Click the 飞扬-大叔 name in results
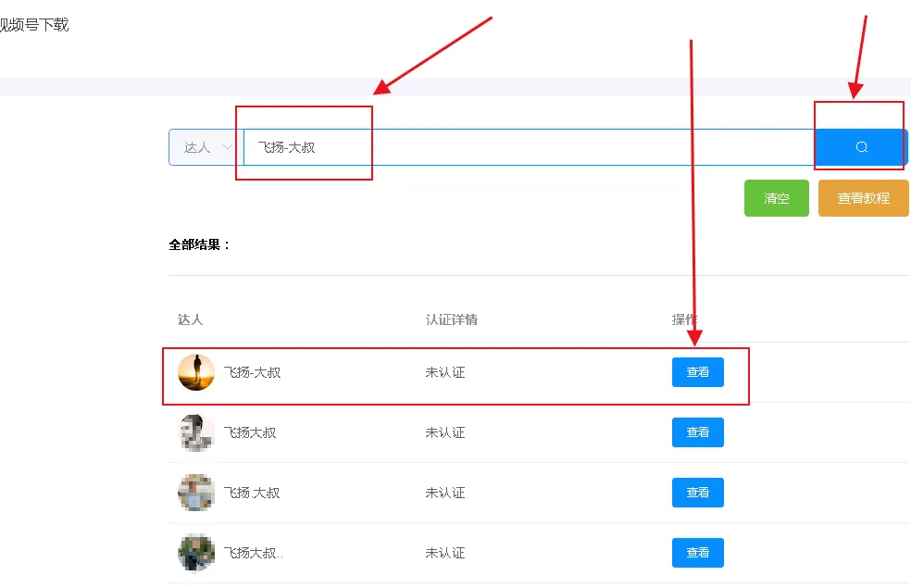This screenshot has height=588, width=911. point(252,372)
